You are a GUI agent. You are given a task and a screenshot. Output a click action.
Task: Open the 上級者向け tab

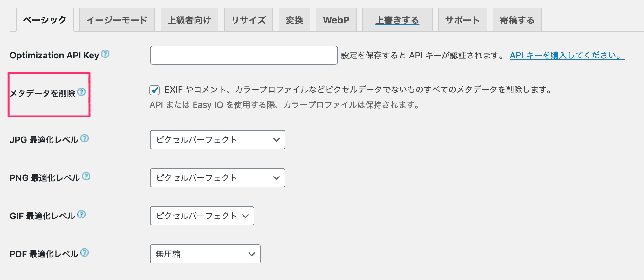click(189, 20)
